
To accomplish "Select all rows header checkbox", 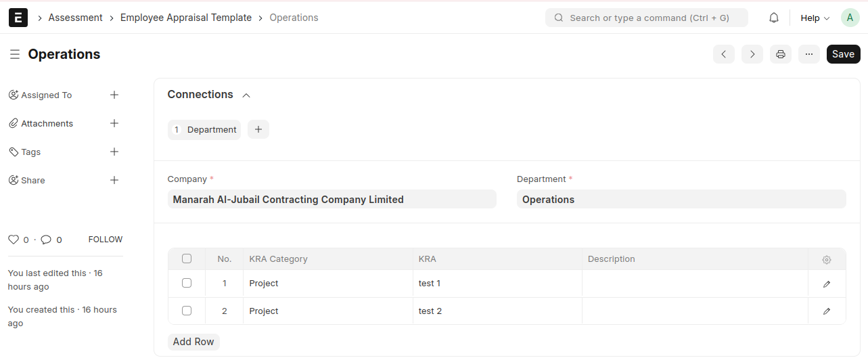I will (x=187, y=259).
